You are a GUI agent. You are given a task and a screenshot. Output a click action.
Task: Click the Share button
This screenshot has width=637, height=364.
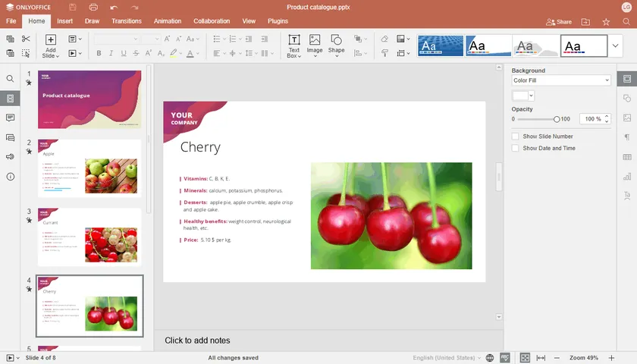[x=559, y=22]
